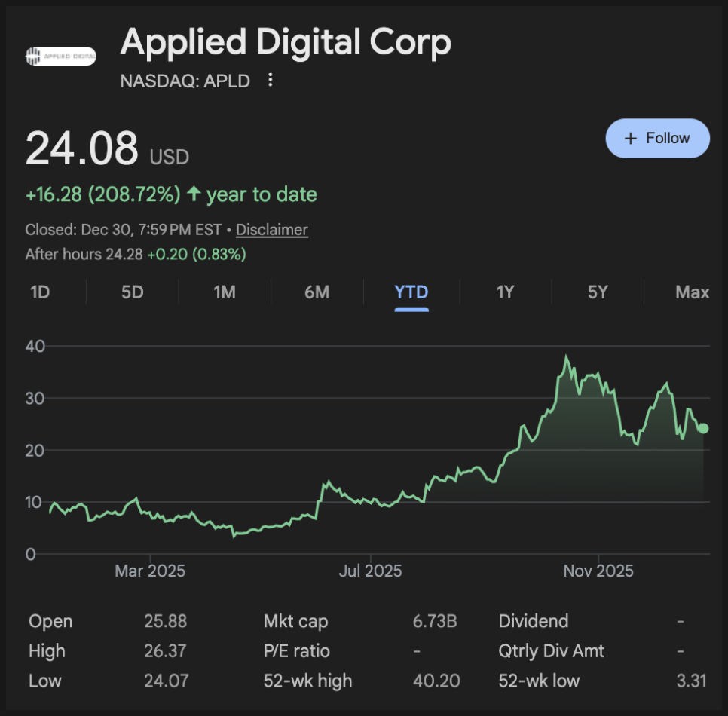
Task: Show the Max price history
Action: (x=692, y=292)
